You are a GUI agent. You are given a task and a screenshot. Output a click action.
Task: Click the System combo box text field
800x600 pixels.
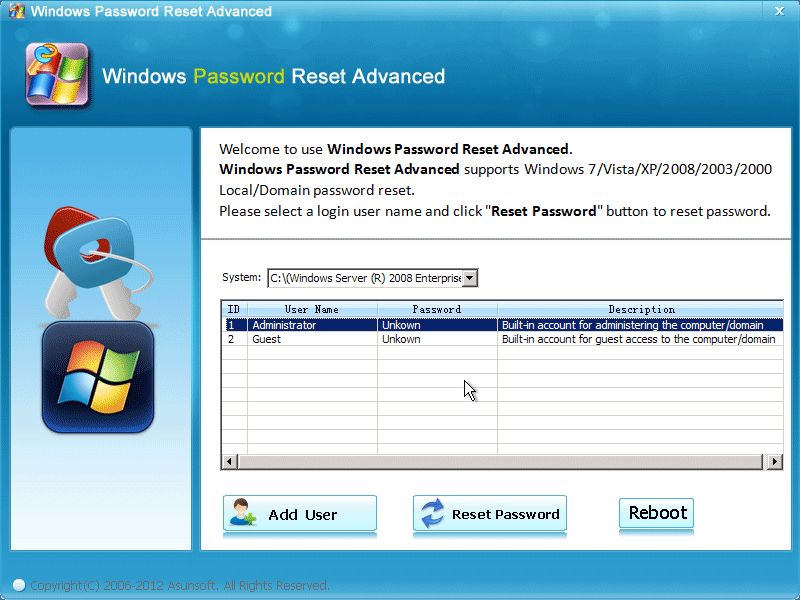tap(365, 278)
